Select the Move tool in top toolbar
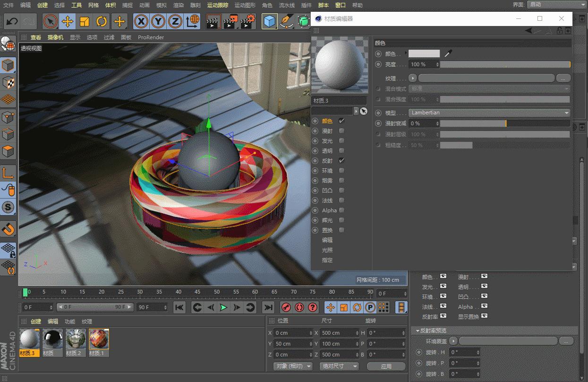The width and height of the screenshot is (588, 382). pyautogui.click(x=68, y=22)
